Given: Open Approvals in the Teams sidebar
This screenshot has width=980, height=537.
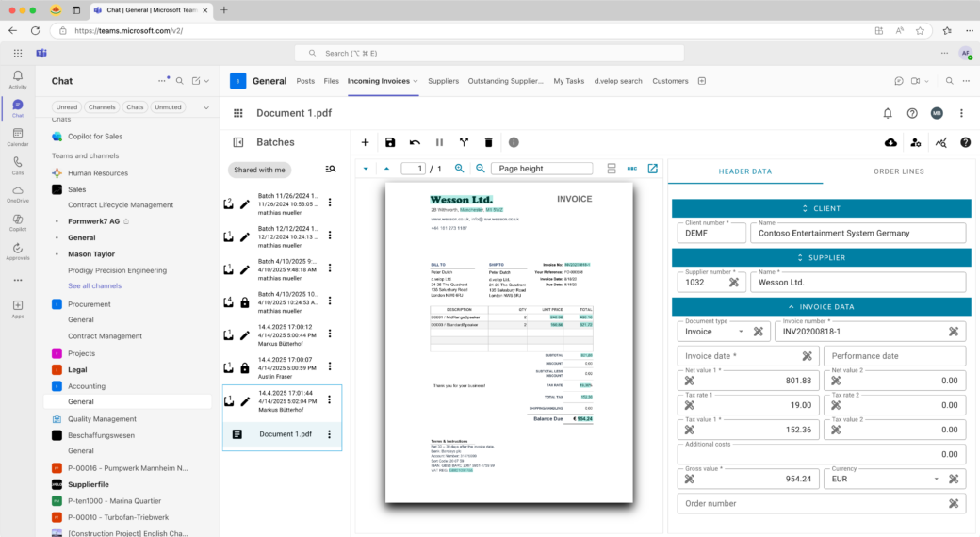Looking at the screenshot, I should (x=18, y=252).
